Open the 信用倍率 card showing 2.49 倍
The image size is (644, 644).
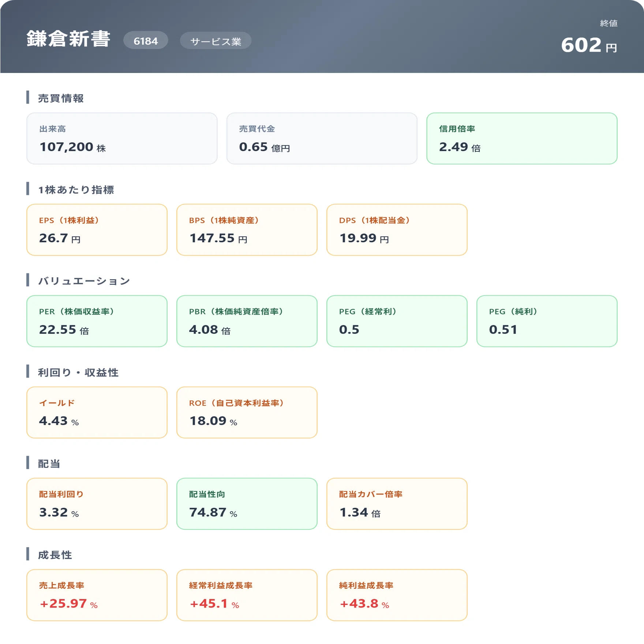click(x=522, y=138)
